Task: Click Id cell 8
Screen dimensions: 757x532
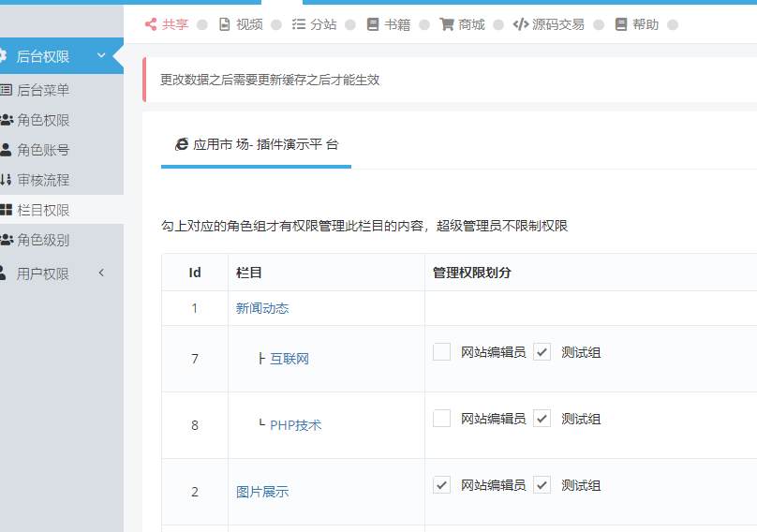Action: pyautogui.click(x=195, y=425)
